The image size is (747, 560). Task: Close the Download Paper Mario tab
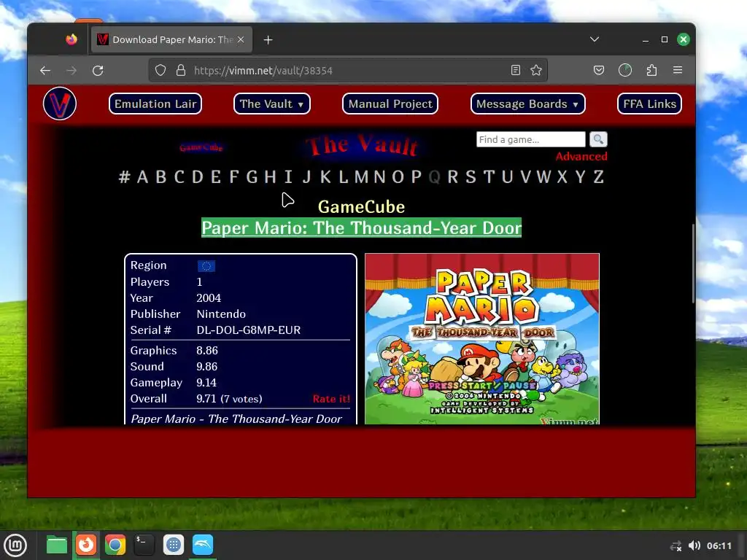(241, 39)
